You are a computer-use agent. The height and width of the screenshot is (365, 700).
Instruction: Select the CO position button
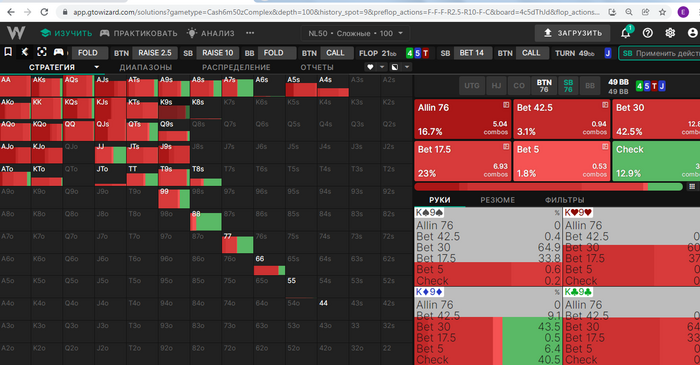click(x=519, y=85)
